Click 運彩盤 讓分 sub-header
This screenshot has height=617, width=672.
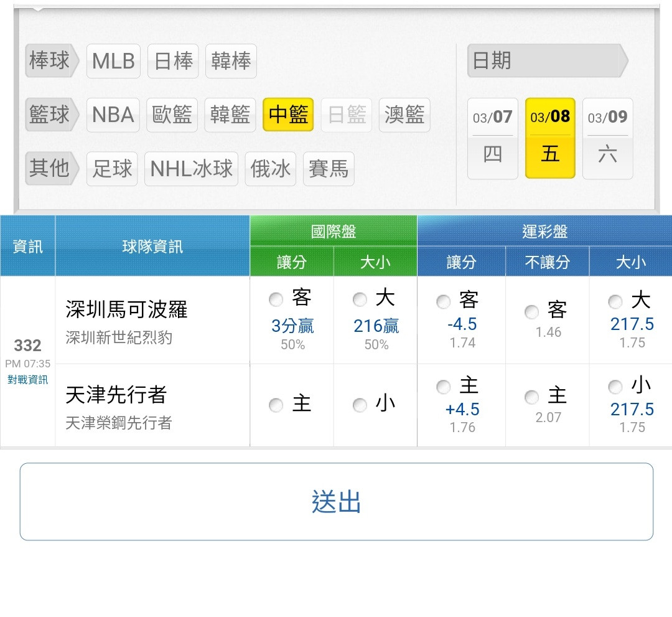pos(462,262)
